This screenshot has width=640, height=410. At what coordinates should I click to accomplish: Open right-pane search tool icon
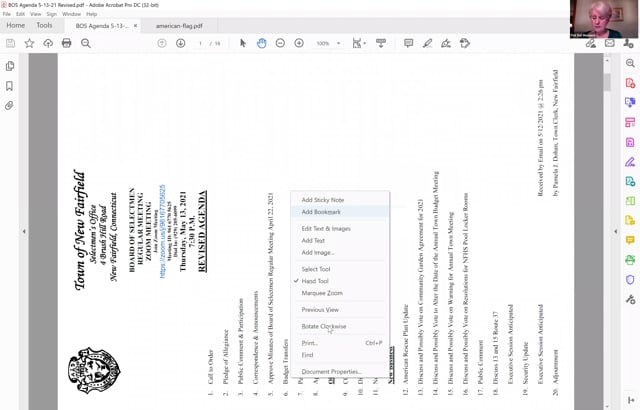[x=630, y=63]
